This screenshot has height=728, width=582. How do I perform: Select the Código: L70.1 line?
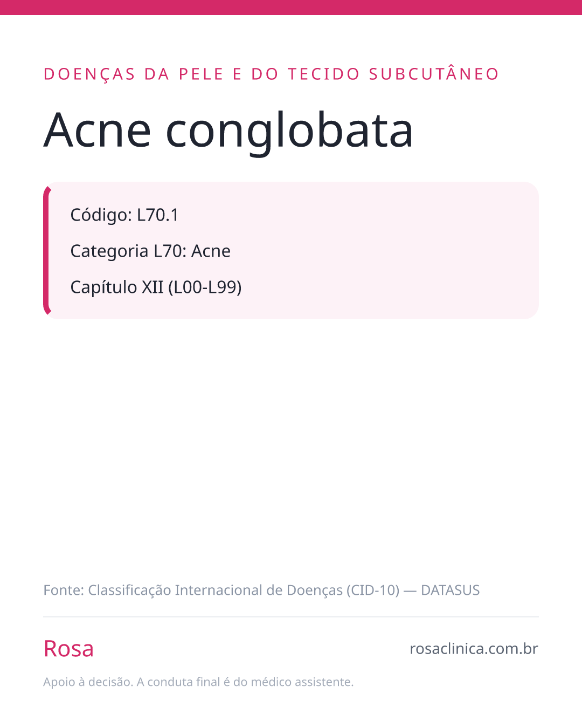point(124,215)
